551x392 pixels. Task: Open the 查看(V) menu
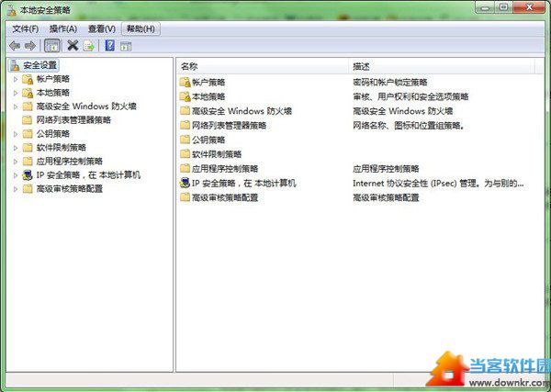[x=102, y=28]
